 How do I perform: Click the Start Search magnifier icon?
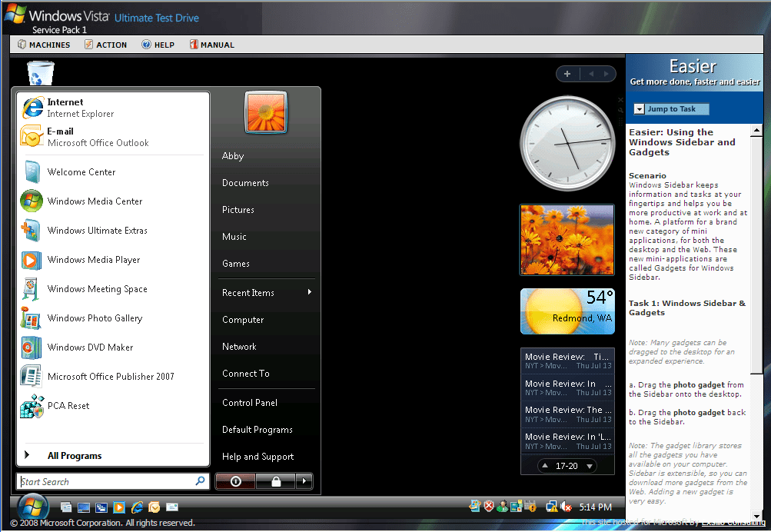tap(200, 480)
